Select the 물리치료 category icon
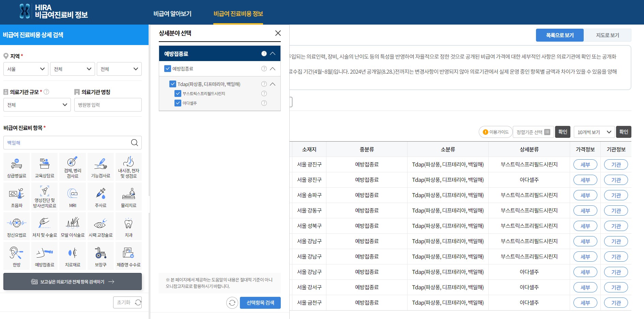Viewport: 644px width, 319px height. click(x=128, y=197)
